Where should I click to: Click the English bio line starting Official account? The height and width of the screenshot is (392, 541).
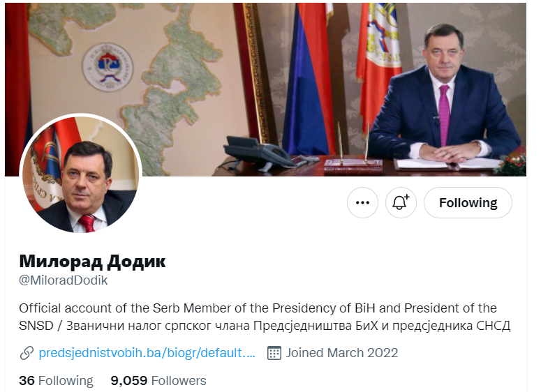click(x=258, y=308)
